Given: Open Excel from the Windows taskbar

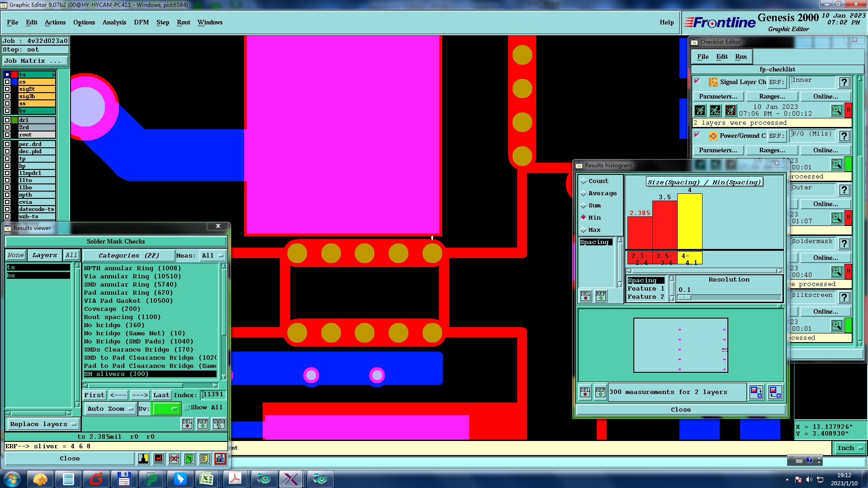Looking at the screenshot, I should pos(207,479).
